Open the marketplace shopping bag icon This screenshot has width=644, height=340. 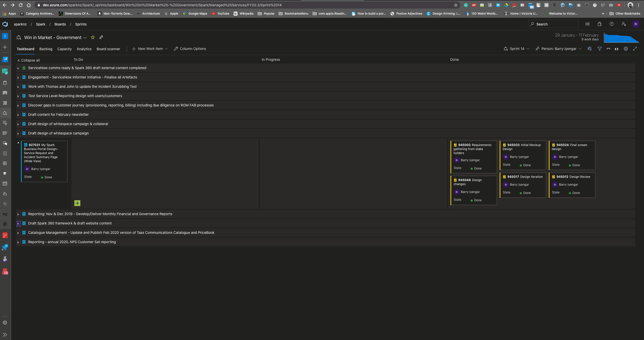[599, 24]
